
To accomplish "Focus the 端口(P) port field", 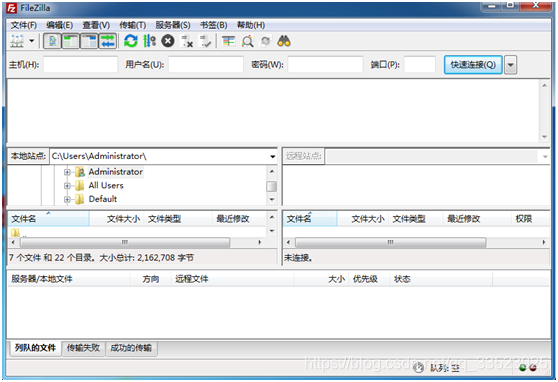I will point(420,64).
